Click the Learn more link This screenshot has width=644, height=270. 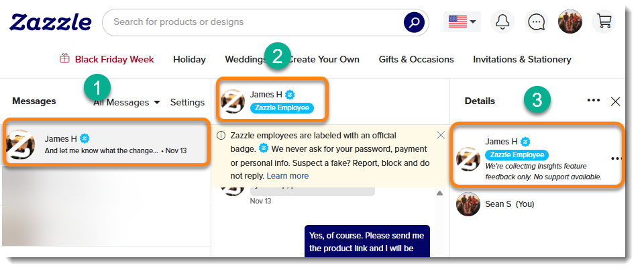tap(287, 176)
